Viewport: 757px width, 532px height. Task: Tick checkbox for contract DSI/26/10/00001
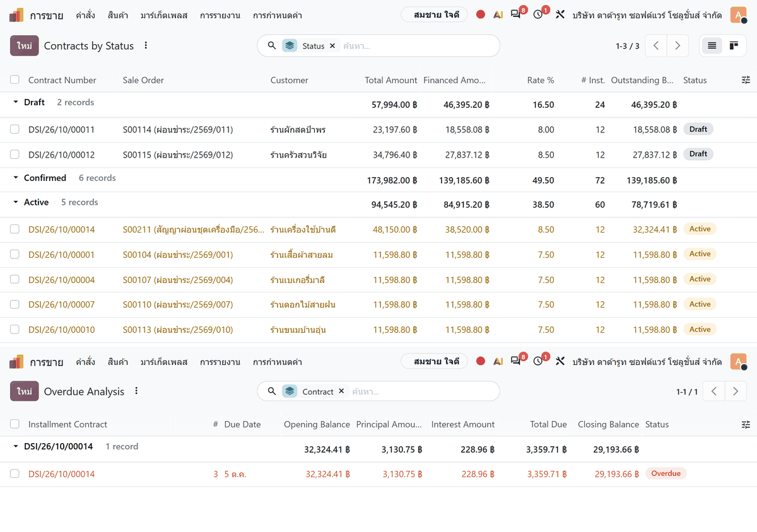point(15,255)
